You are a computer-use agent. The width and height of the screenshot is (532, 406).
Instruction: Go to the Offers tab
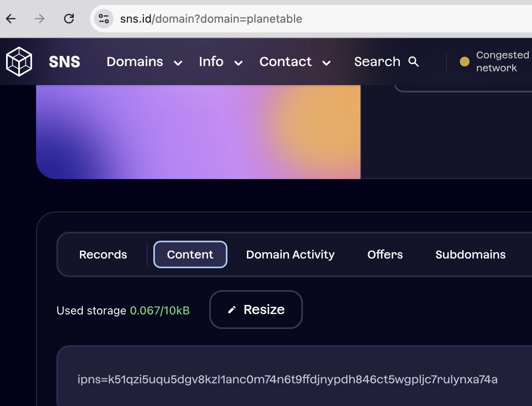[x=385, y=254]
